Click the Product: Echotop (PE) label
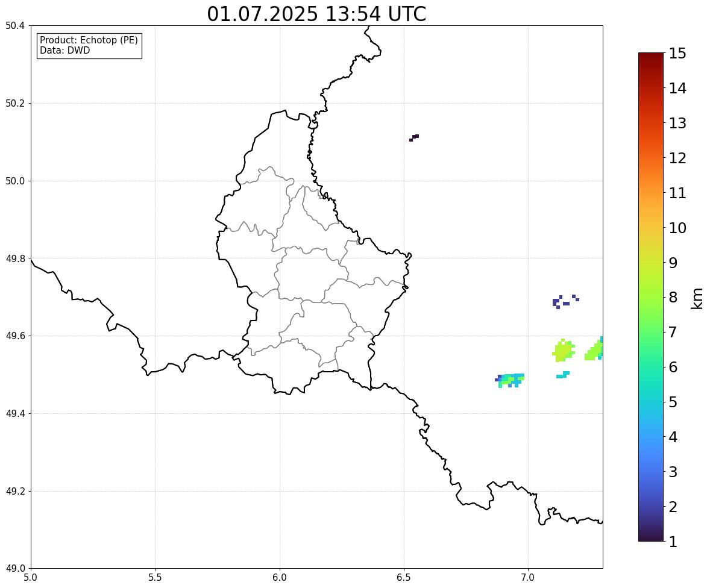The image size is (710, 588). pos(89,40)
